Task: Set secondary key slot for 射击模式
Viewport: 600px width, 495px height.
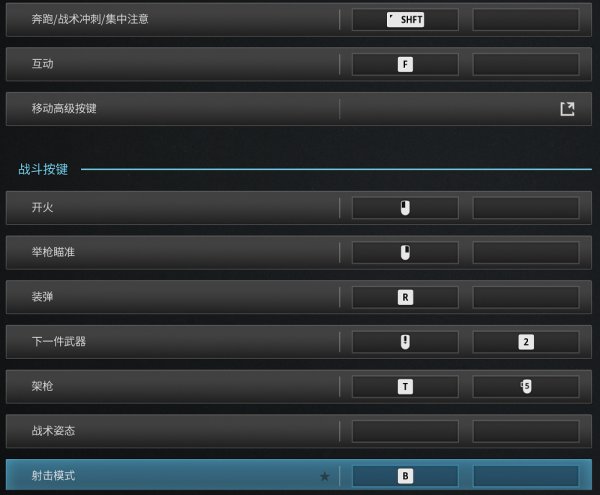Action: 526,476
